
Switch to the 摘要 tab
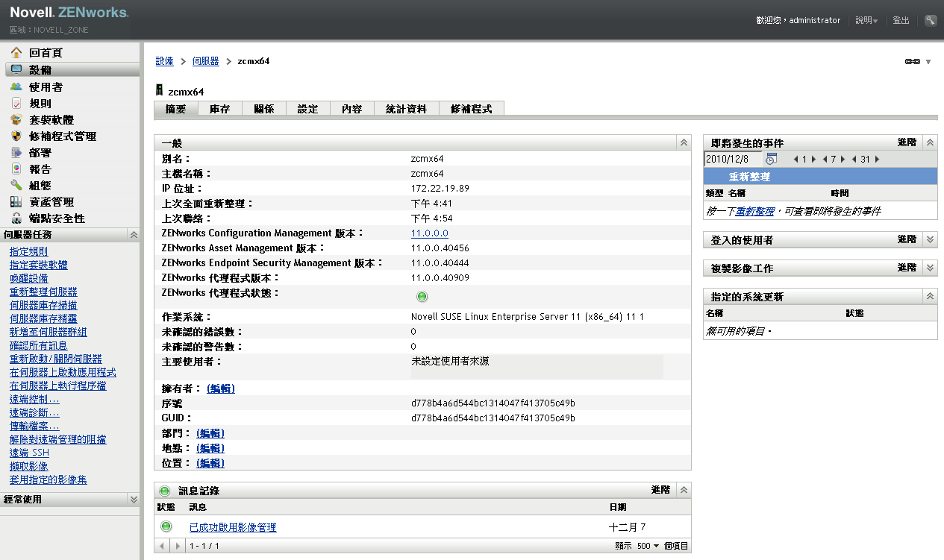176,109
